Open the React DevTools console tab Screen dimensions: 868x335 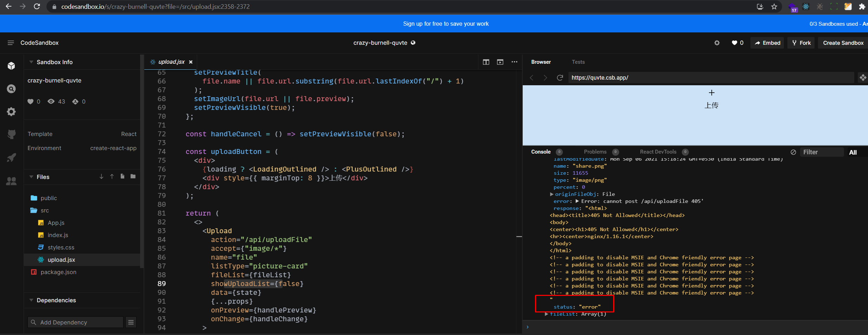(658, 152)
